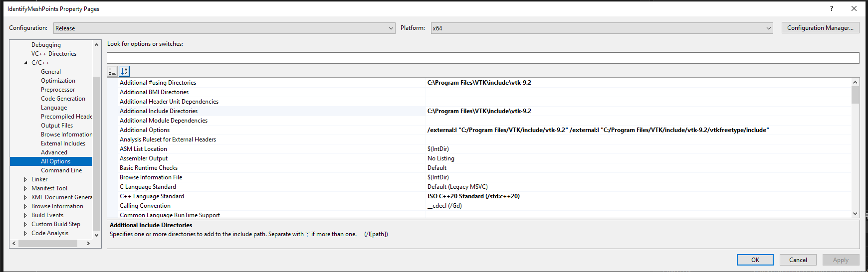Select Additional BMI Directories row

click(x=479, y=92)
